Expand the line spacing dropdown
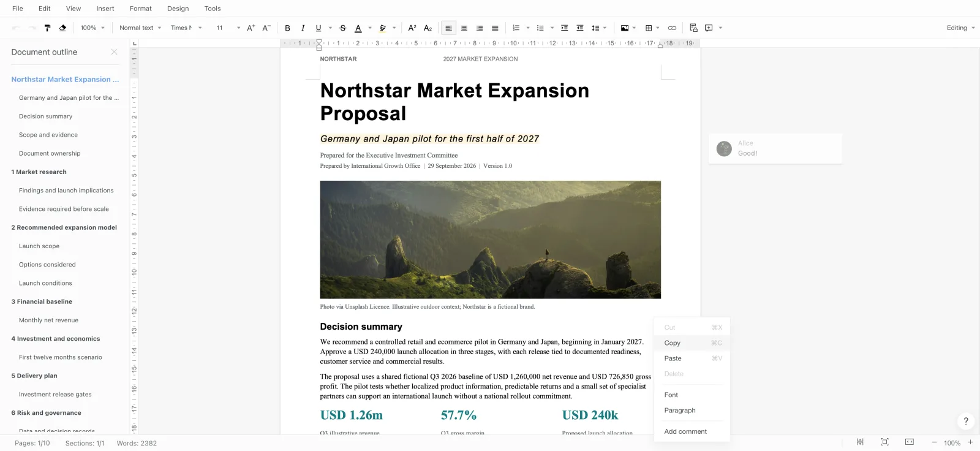This screenshot has height=451, width=980. pos(605,28)
